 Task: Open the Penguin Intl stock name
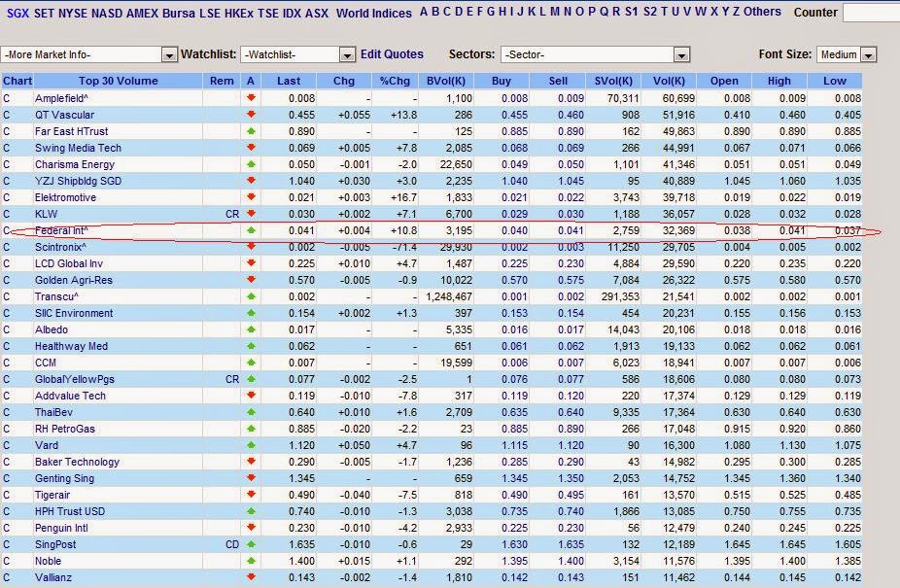pos(61,529)
